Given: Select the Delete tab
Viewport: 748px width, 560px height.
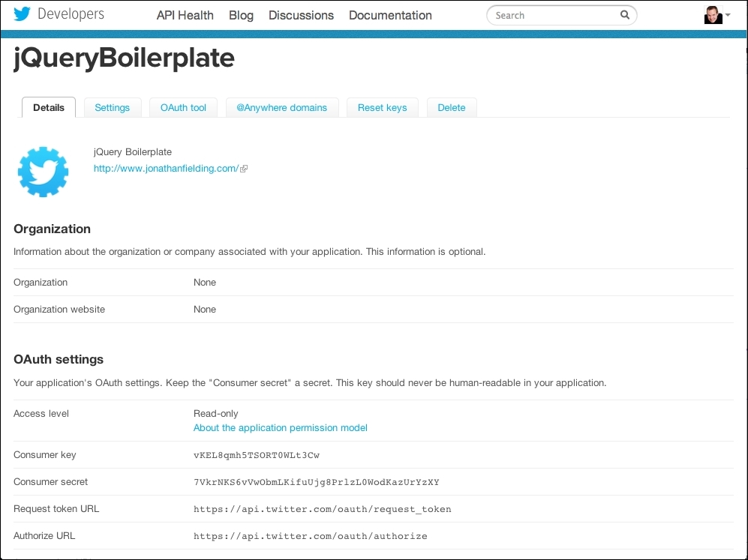Looking at the screenshot, I should click(x=452, y=107).
